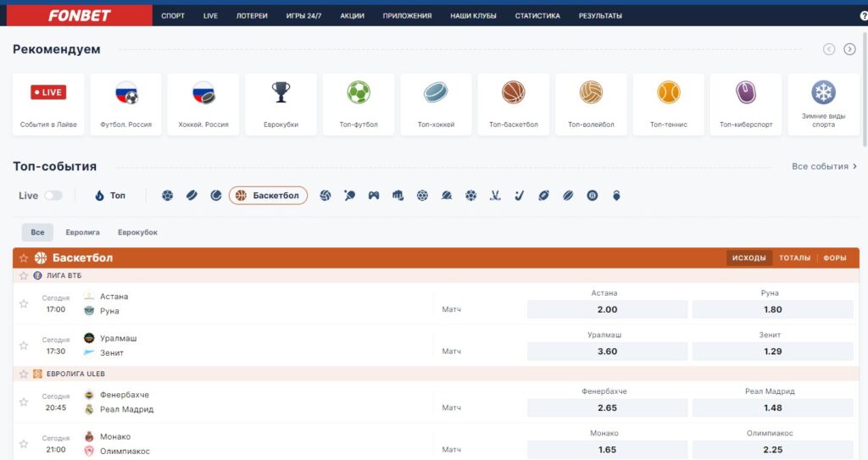Open the Топ-баскетбол card
The image size is (868, 460).
coord(513,104)
